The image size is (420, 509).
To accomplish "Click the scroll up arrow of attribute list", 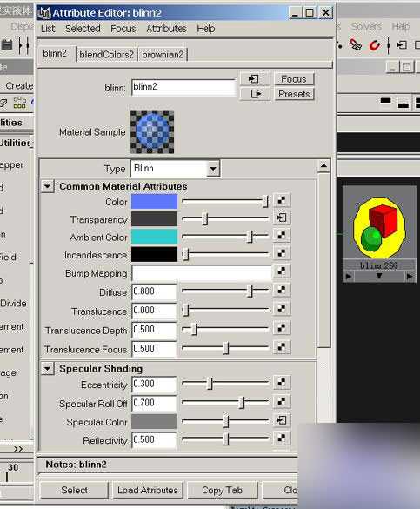I will pos(323,166).
